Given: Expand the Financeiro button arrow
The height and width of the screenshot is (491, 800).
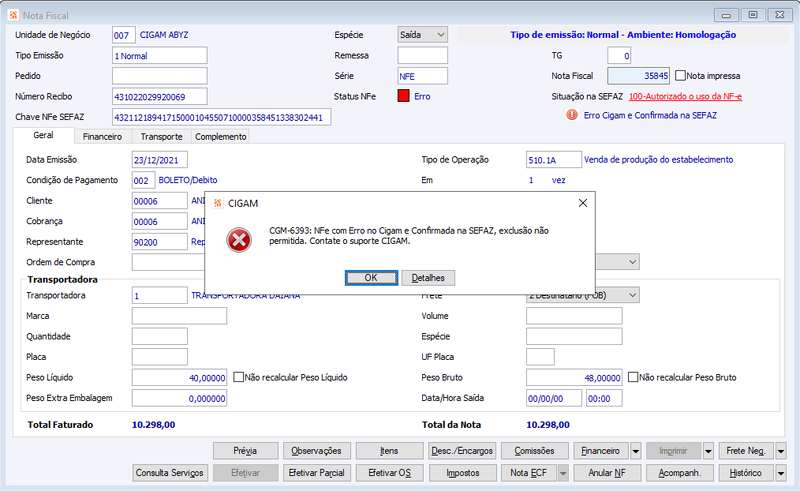Looking at the screenshot, I should (636, 451).
